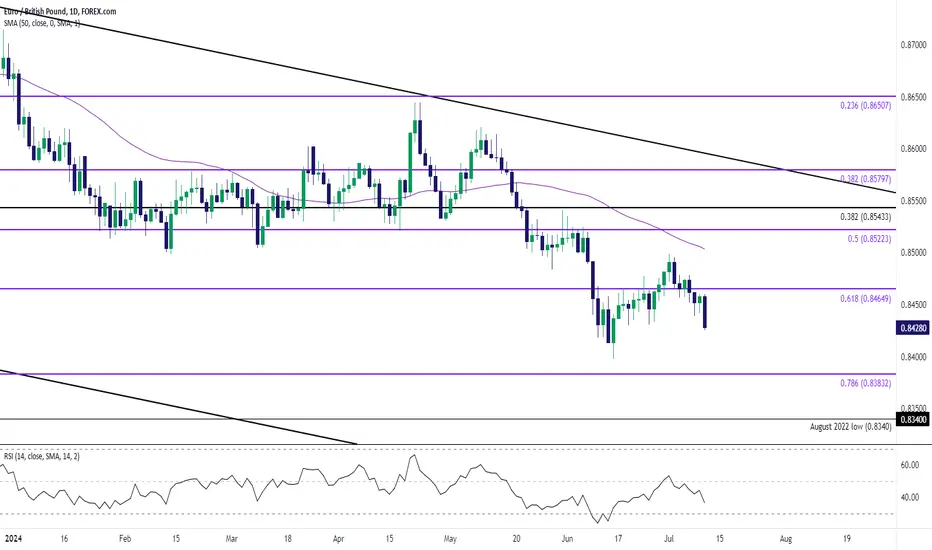Viewport: 932px width, 550px height.
Task: Click the Aug date marker on axis
Action: pyautogui.click(x=785, y=539)
